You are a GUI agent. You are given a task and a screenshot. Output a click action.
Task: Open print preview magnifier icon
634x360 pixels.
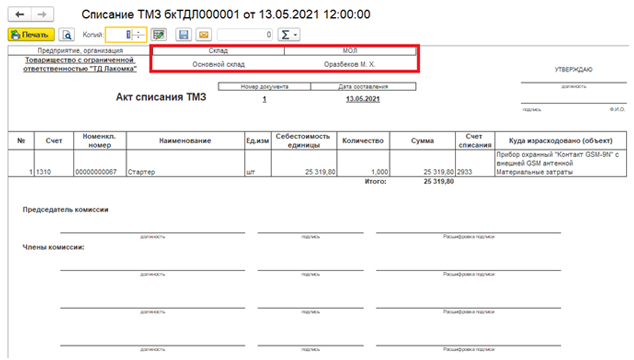coord(67,35)
